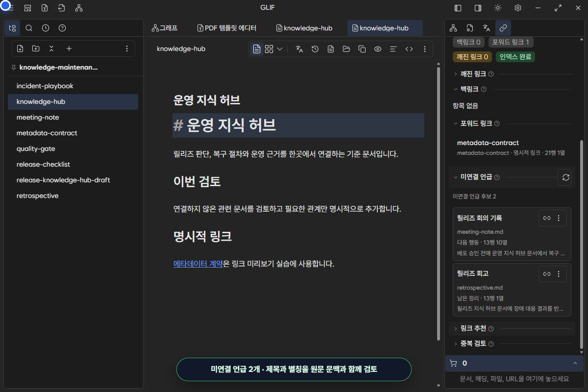Click the cart drop zone area

coord(514,379)
